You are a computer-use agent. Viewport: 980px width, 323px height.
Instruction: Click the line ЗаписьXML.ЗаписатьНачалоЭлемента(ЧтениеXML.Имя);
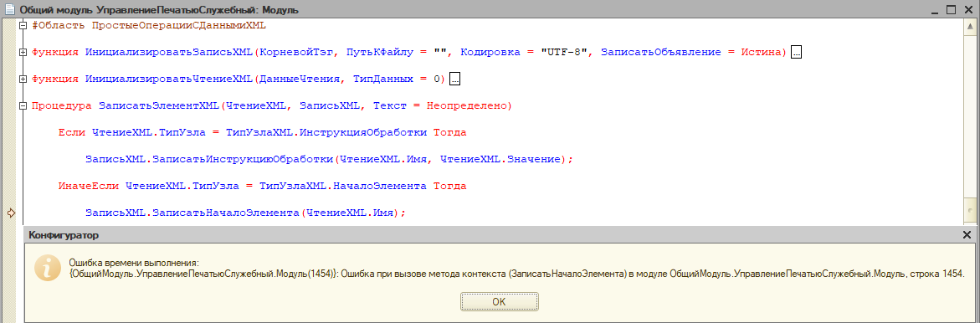[246, 213]
